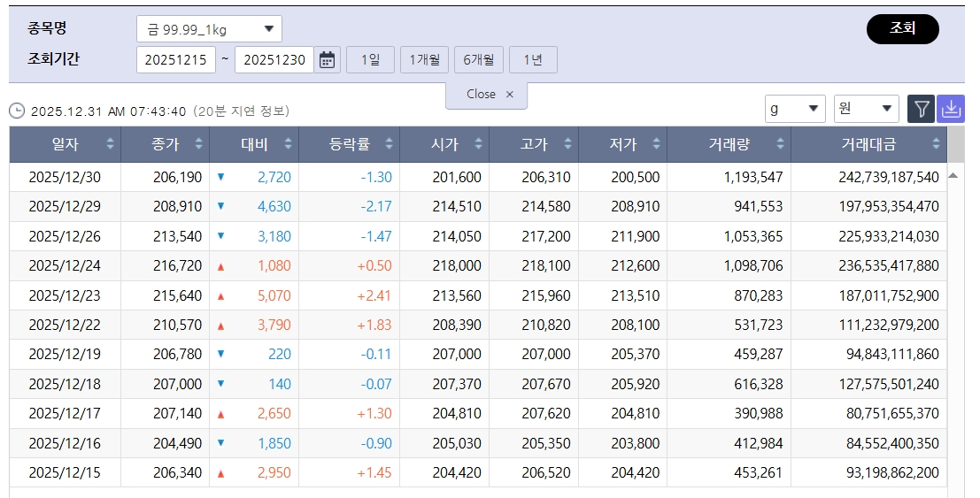Screen dimensions: 980x498
Task: Select the 2025/12/30 date cell
Action: pyautogui.click(x=65, y=177)
